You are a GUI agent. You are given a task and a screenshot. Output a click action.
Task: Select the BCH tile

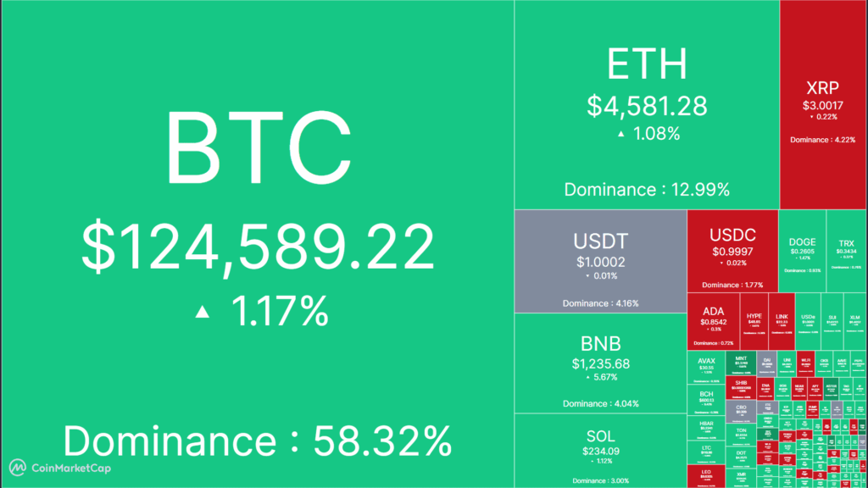point(706,398)
